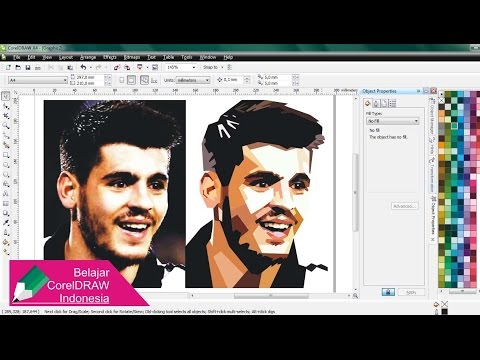This screenshot has height=360, width=480.
Task: Select the Crop tool
Action: click(6, 116)
